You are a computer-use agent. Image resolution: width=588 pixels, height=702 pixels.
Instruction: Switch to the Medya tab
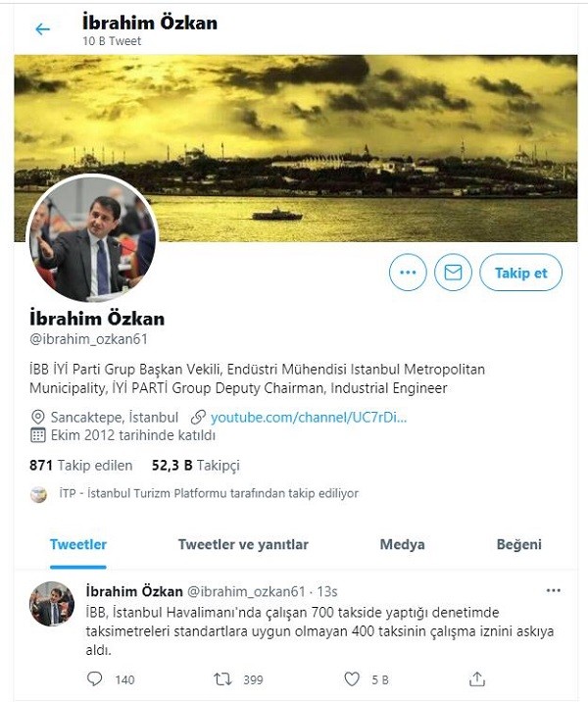pyautogui.click(x=403, y=544)
